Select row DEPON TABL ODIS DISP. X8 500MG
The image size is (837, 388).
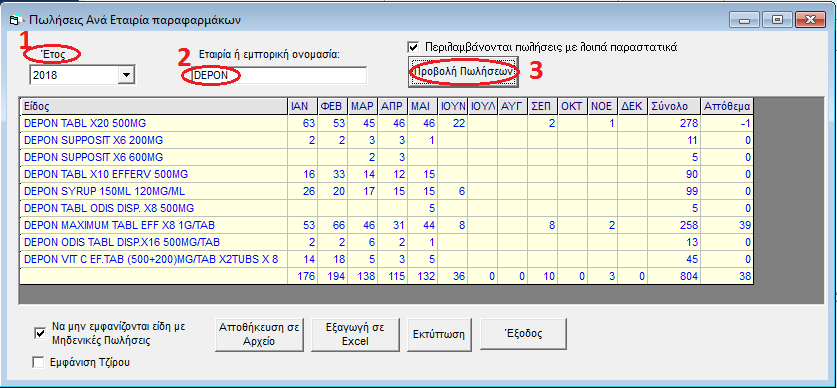point(386,208)
